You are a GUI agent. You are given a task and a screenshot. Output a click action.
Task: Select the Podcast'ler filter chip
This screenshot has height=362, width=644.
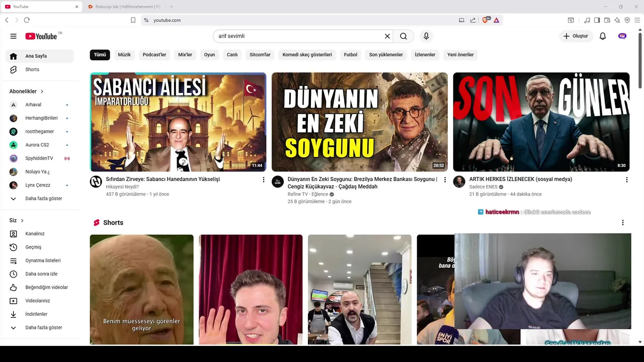tap(154, 55)
